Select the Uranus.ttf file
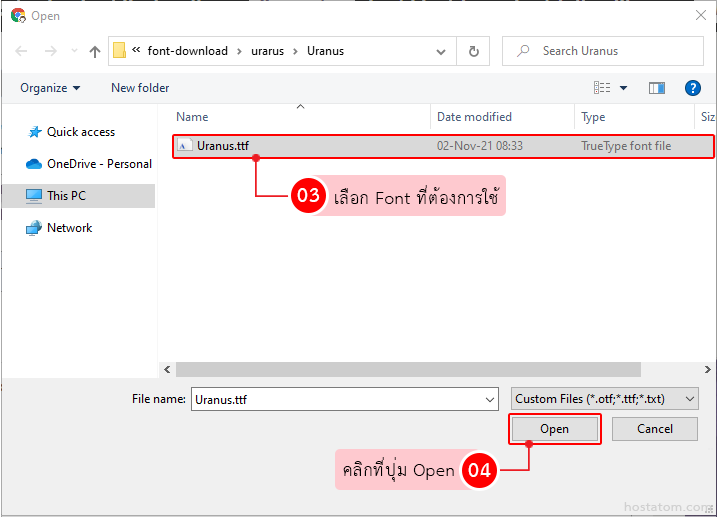 tap(222, 146)
